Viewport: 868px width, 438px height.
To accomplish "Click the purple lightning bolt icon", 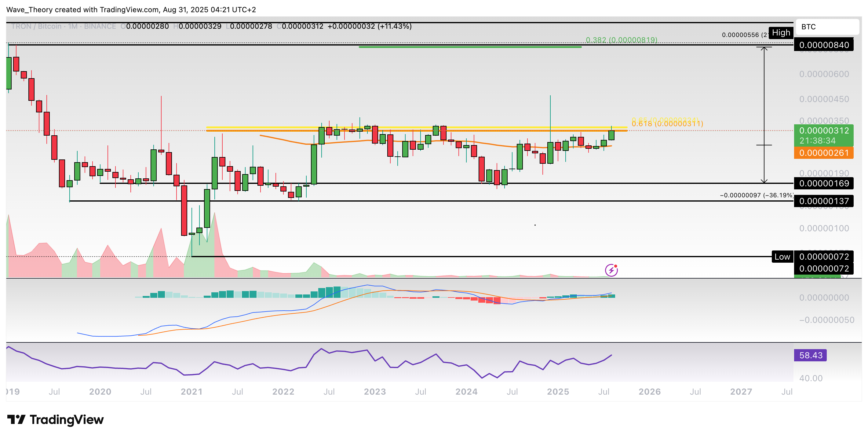I will (x=611, y=270).
